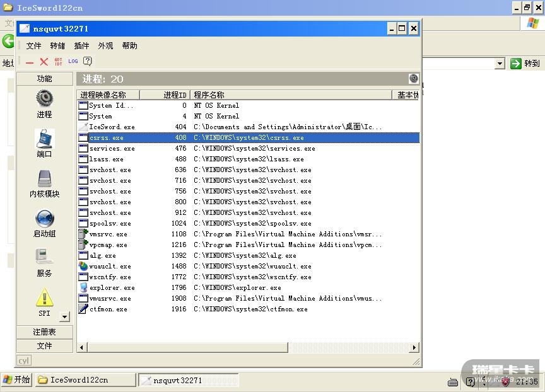Image resolution: width=545 pixels, height=392 pixels.
Task: Open the 外观 menu
Action: point(106,45)
